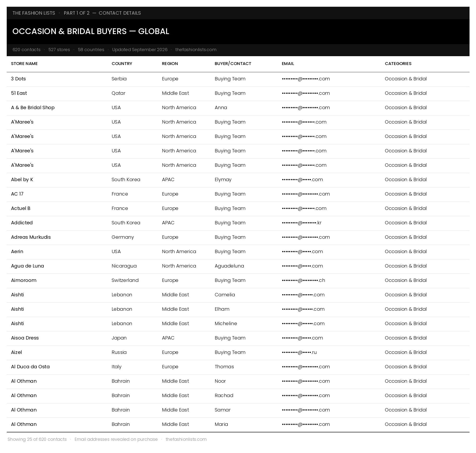Click the EMAIL column header
Image resolution: width=476 pixels, height=453 pixels.
click(x=288, y=64)
